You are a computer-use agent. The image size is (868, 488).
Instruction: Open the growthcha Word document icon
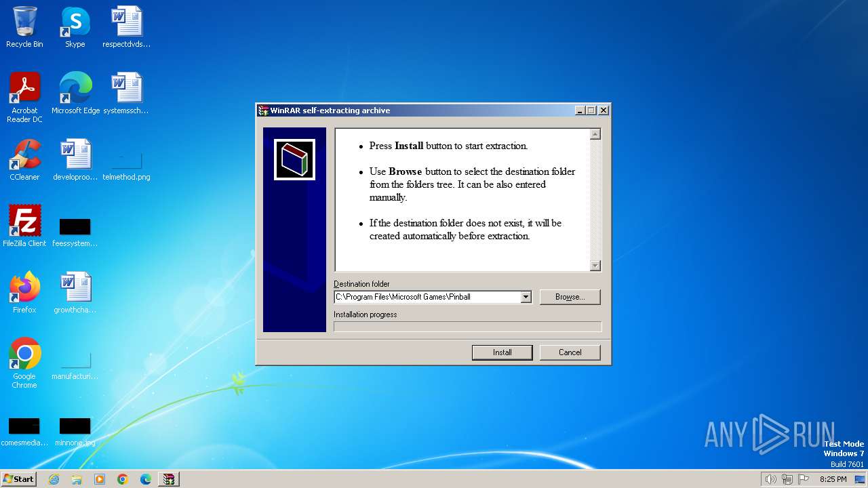point(75,293)
